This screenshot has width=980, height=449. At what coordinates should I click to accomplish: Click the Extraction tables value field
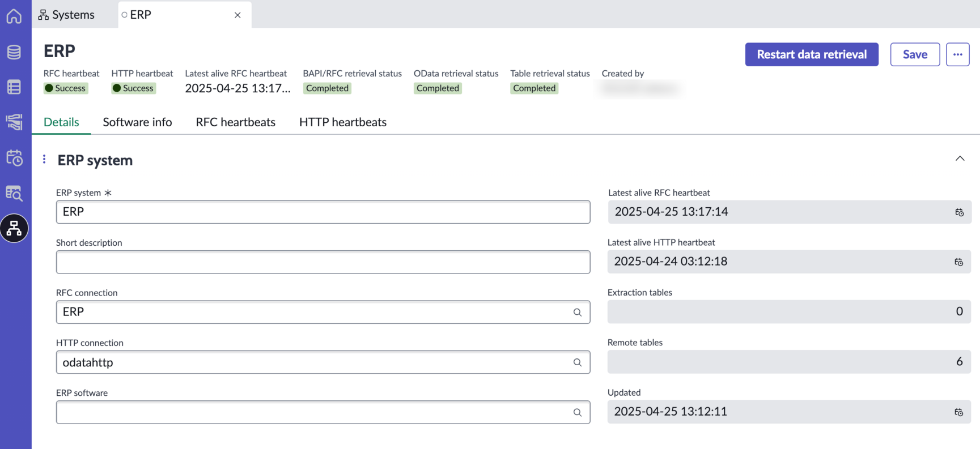(x=789, y=311)
